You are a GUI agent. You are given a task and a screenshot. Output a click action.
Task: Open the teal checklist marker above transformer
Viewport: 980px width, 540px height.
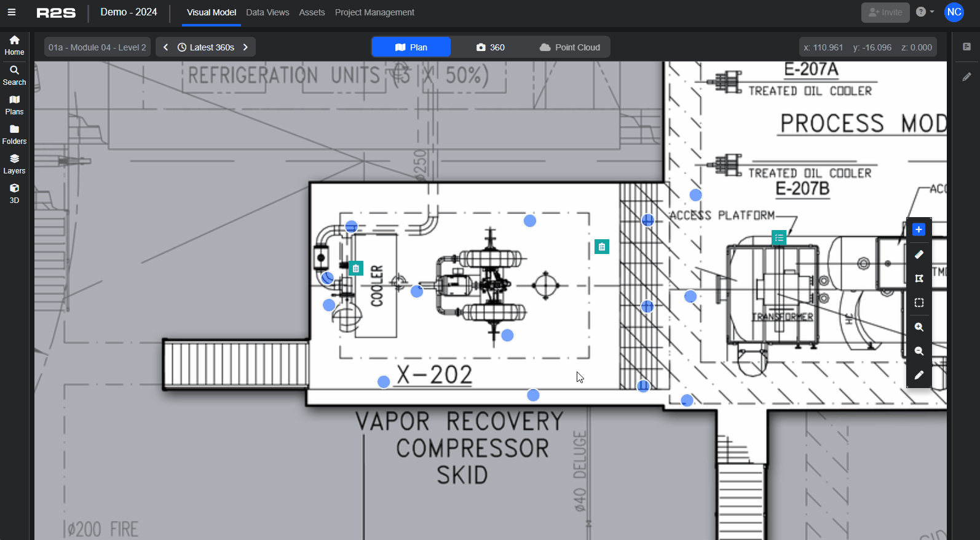(x=779, y=237)
